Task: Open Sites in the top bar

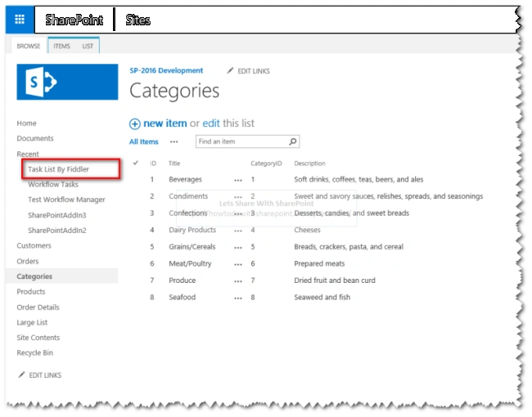Action: [138, 20]
